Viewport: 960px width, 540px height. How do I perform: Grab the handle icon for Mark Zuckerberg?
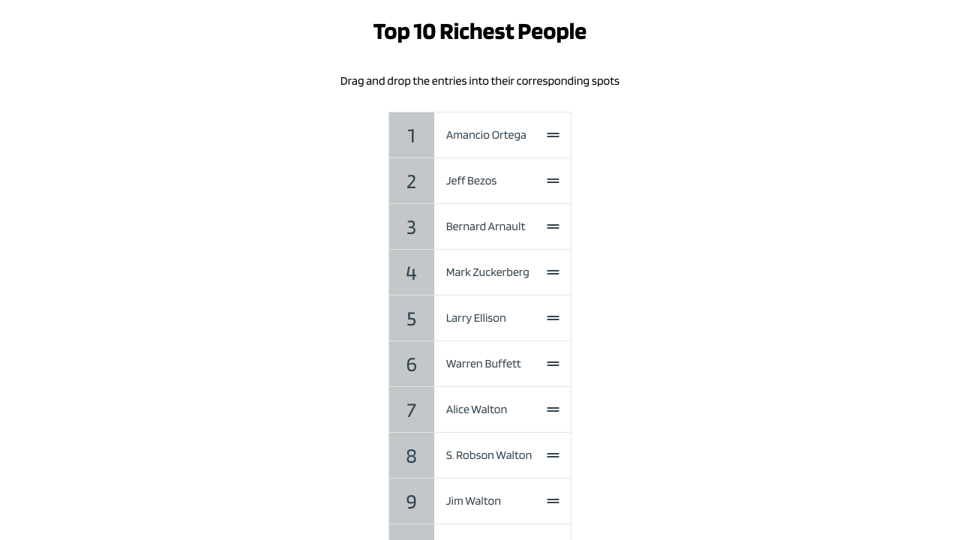(553, 272)
